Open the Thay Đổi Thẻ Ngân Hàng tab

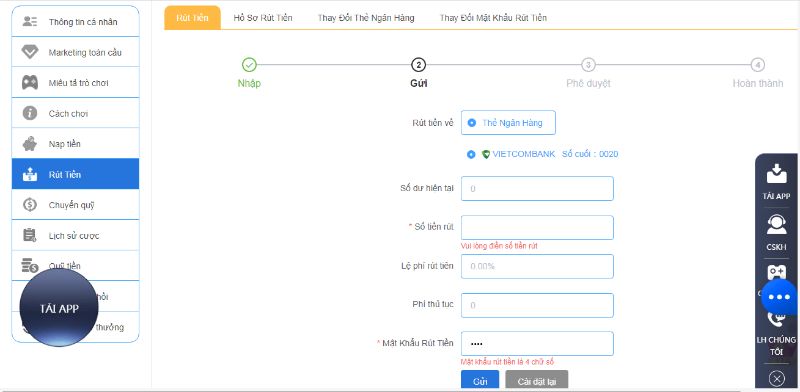point(366,18)
